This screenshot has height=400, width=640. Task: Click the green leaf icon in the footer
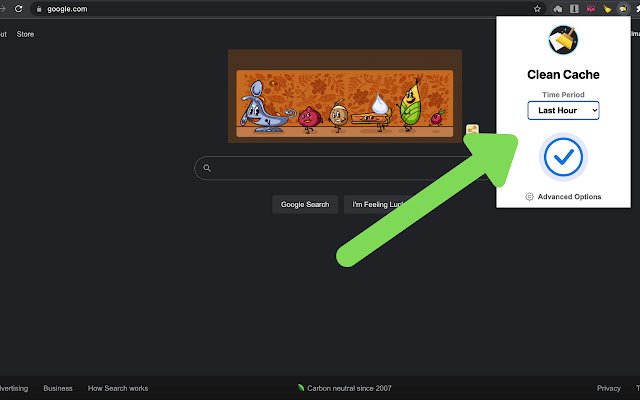301,388
